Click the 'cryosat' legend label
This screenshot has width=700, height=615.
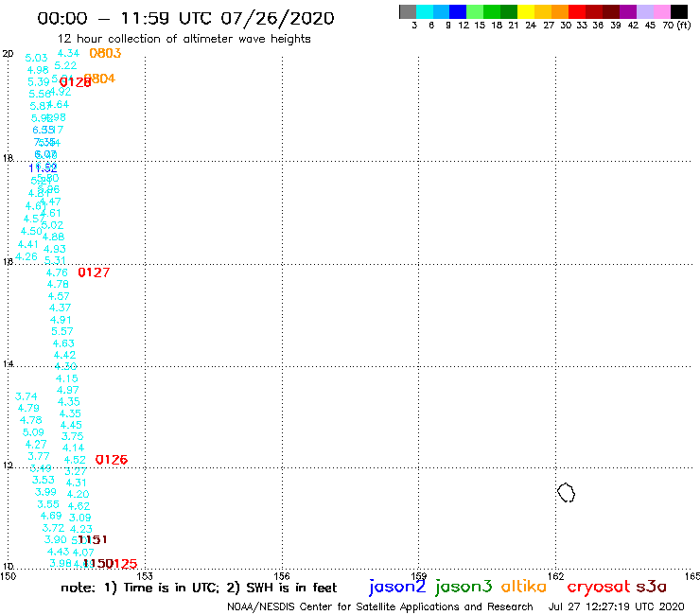pyautogui.click(x=599, y=587)
